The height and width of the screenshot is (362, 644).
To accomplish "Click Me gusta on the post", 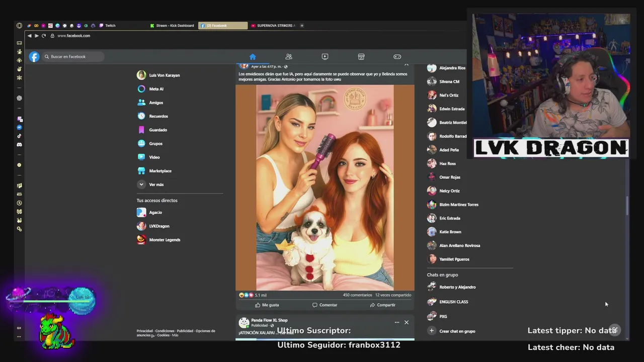I will click(x=267, y=305).
